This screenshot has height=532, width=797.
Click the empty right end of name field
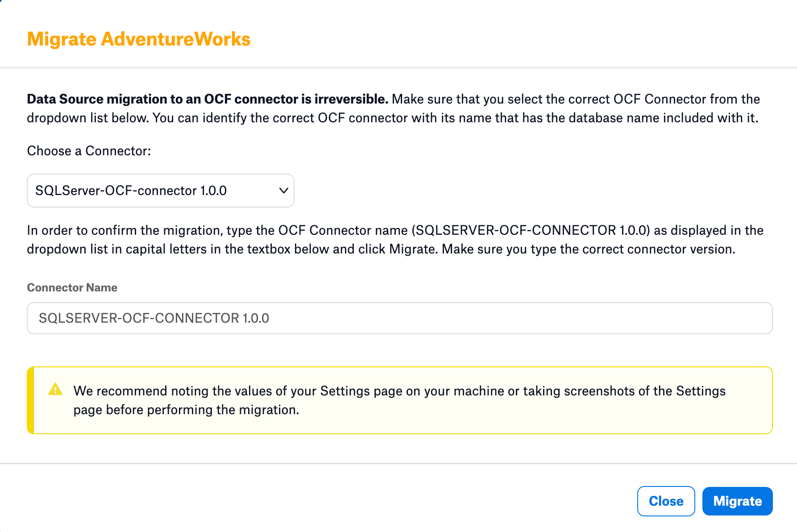(669, 318)
